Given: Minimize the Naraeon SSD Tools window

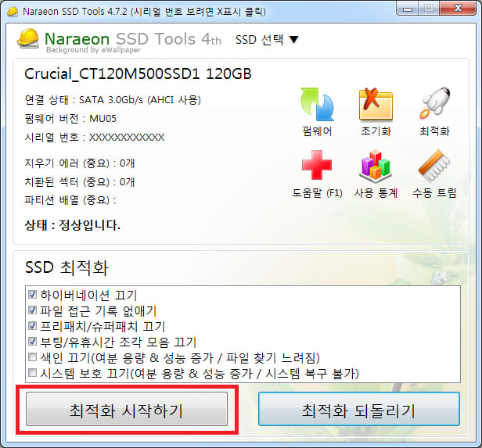Looking at the screenshot, I should click(408, 9).
